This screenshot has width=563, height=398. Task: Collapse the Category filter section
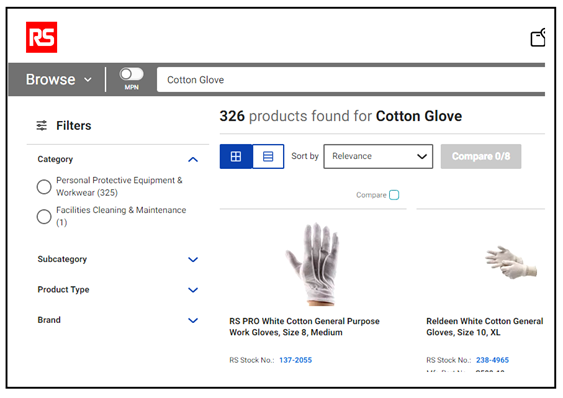coord(193,159)
